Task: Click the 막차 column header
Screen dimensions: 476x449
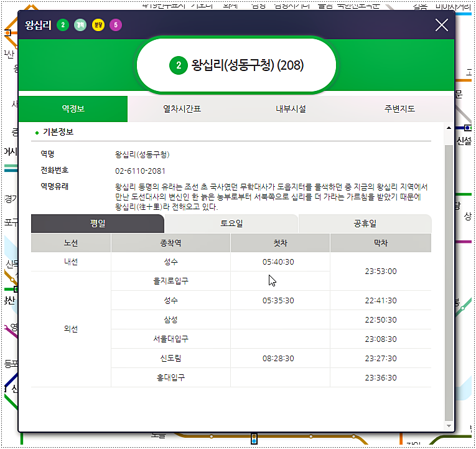Action: [x=381, y=243]
